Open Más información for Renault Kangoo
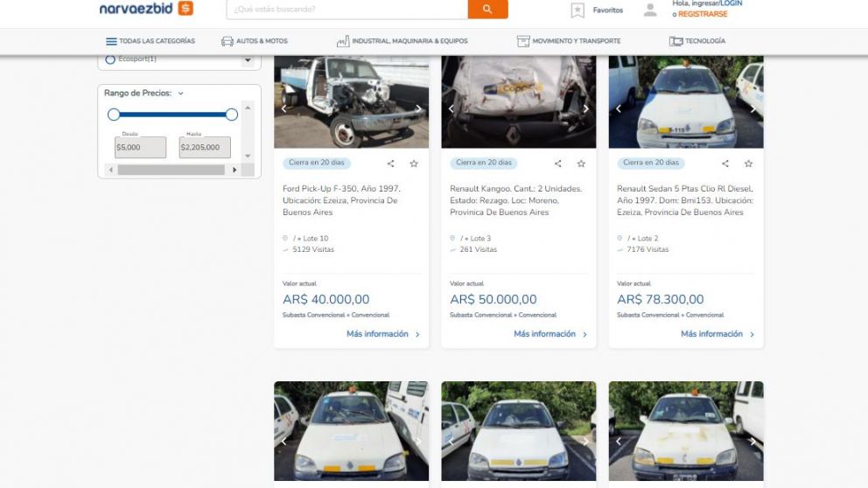 click(x=550, y=333)
